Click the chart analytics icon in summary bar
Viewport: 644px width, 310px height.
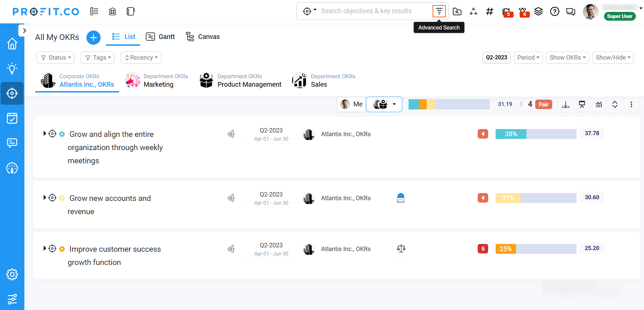click(x=599, y=105)
